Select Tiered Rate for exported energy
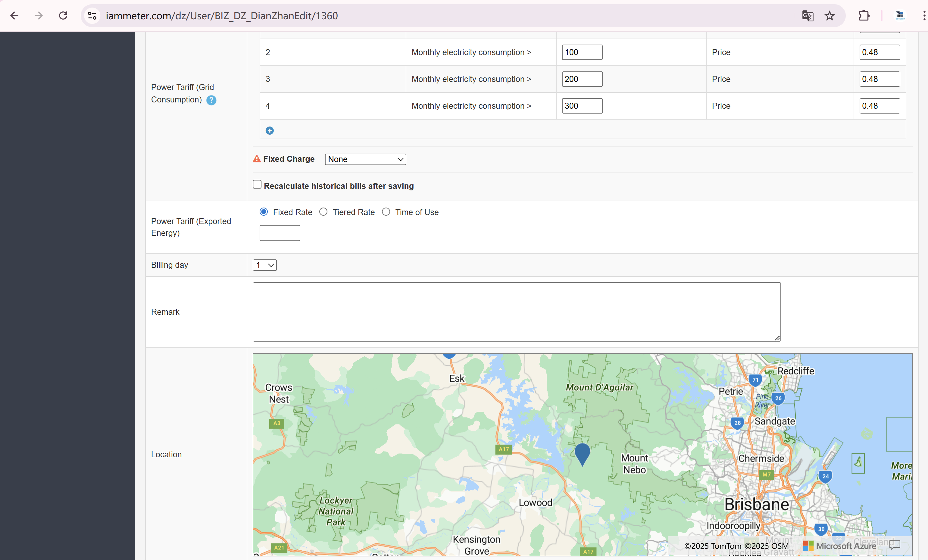This screenshot has width=928, height=560. point(323,212)
